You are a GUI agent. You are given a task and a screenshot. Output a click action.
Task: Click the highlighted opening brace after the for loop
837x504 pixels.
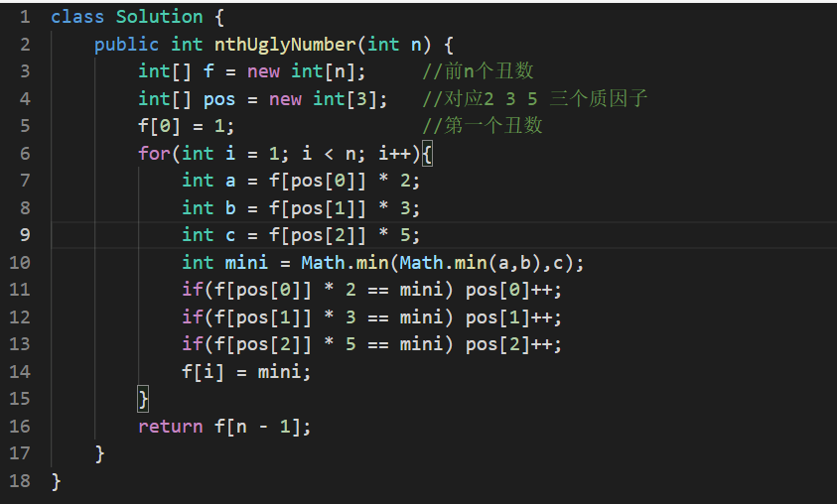coord(427,154)
